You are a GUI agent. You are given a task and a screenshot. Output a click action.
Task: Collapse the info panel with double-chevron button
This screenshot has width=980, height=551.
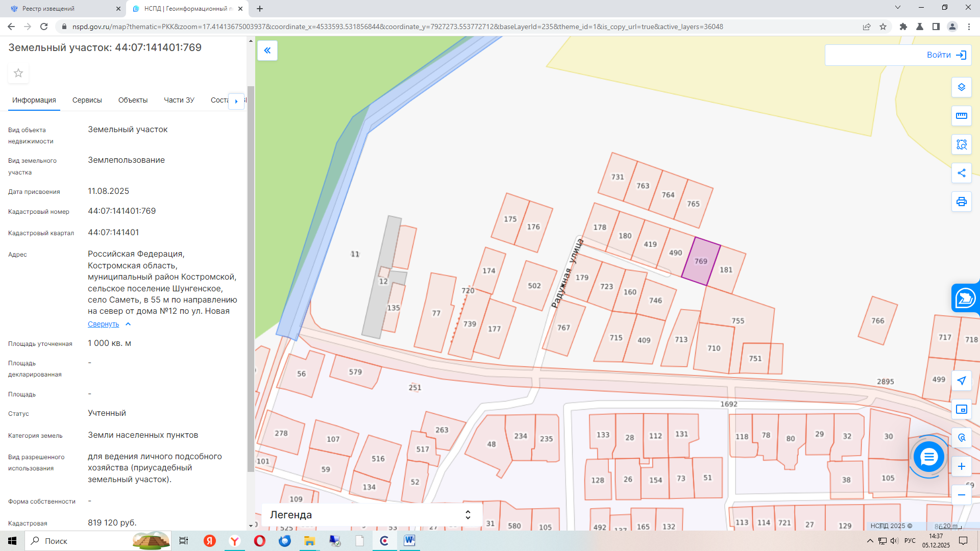[x=267, y=51]
